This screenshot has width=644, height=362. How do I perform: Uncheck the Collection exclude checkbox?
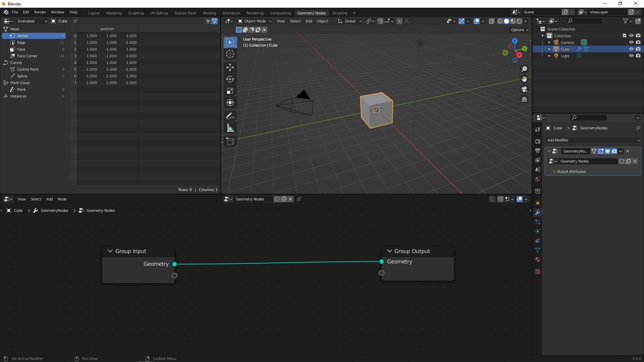point(625,36)
